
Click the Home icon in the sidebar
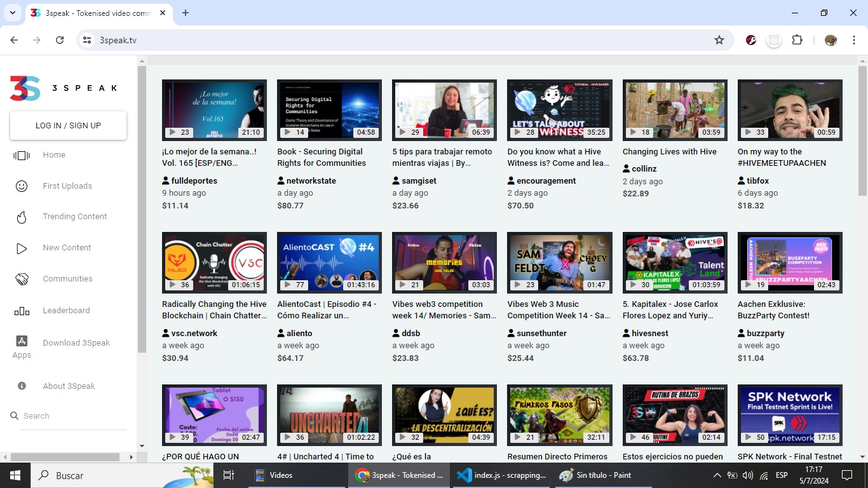point(22,155)
